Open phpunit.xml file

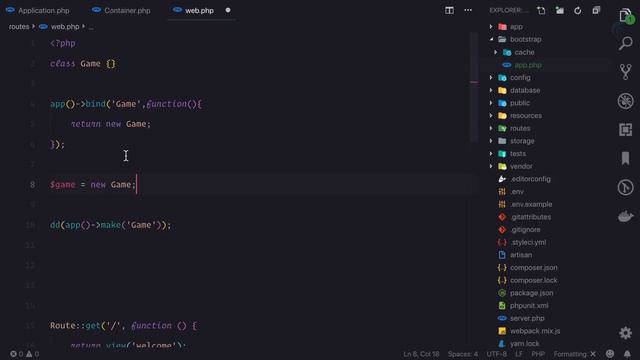coord(529,305)
